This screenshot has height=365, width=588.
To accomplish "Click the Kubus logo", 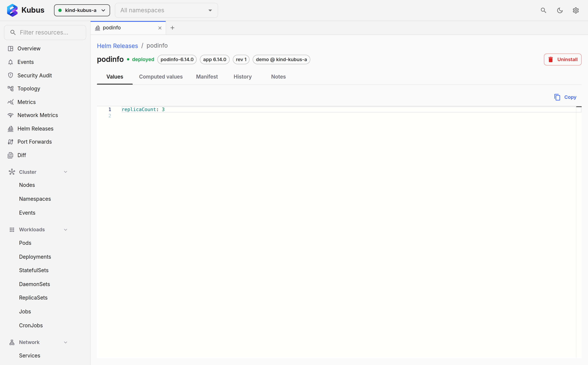I will click(12, 10).
